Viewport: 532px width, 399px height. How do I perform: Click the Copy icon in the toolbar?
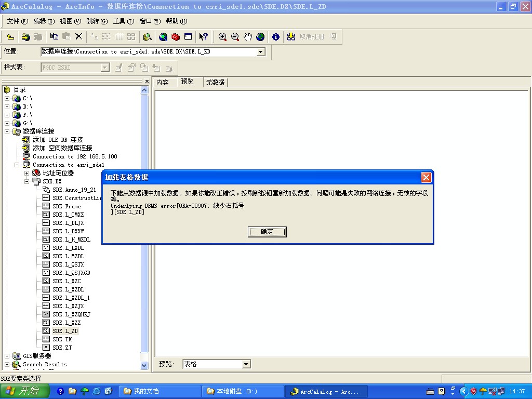(54, 37)
